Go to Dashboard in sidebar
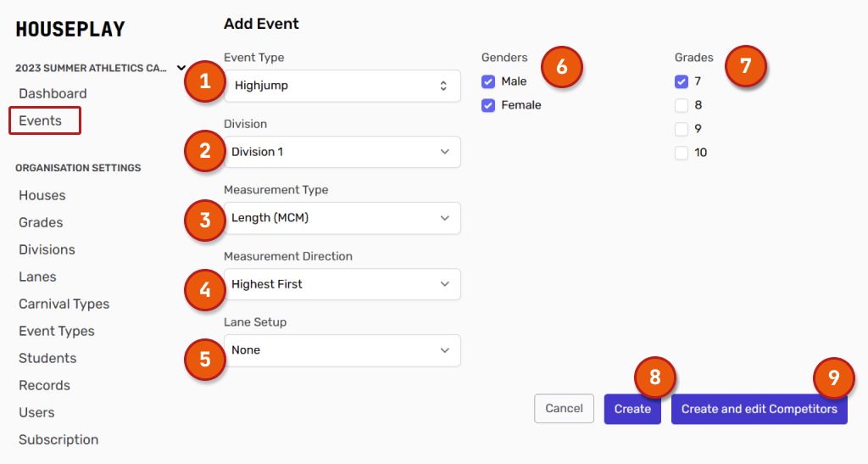This screenshot has height=464, width=868. click(53, 93)
